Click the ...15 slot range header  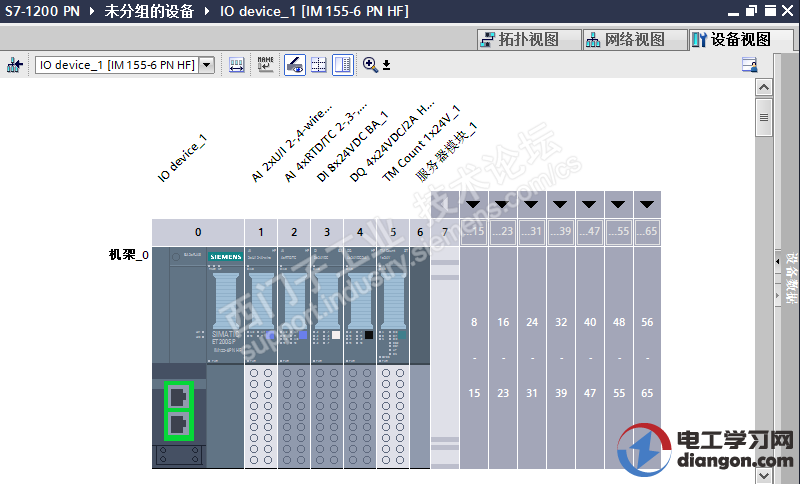(473, 232)
